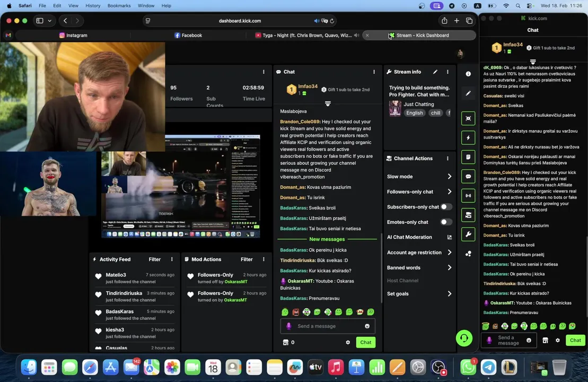The height and width of the screenshot is (382, 588).
Task: Open Safari sidebar dropdown arrow
Action: 49,21
